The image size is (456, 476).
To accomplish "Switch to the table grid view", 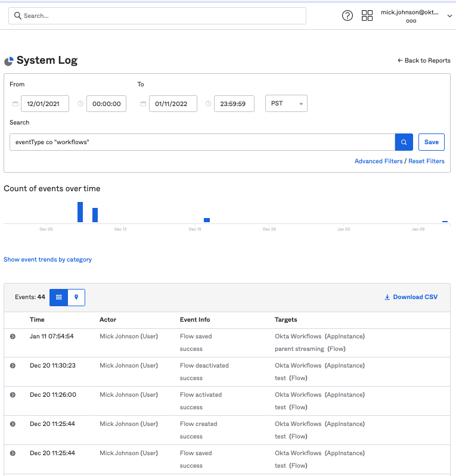I will (58, 297).
